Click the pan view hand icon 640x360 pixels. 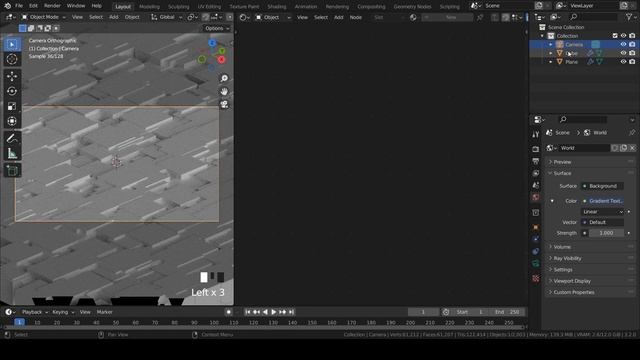tap(224, 91)
